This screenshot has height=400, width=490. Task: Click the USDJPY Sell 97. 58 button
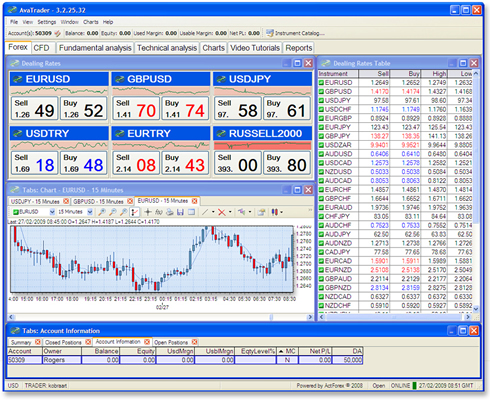238,108
